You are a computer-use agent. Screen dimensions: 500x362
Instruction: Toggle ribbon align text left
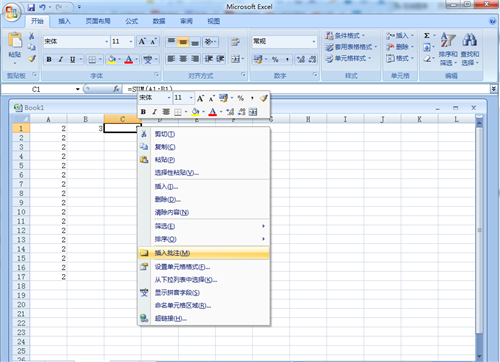coord(171,59)
